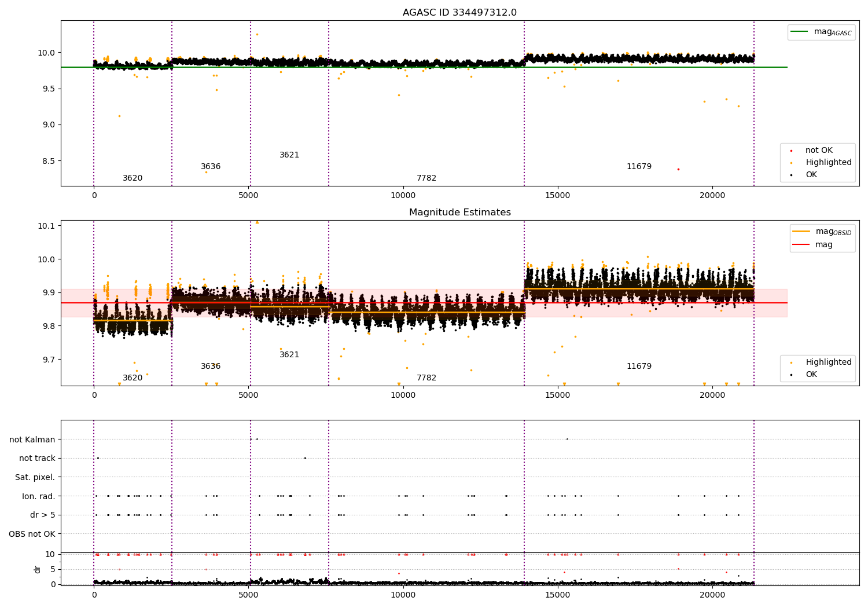Click the 'OBS not OK' flag row label

(x=32, y=534)
